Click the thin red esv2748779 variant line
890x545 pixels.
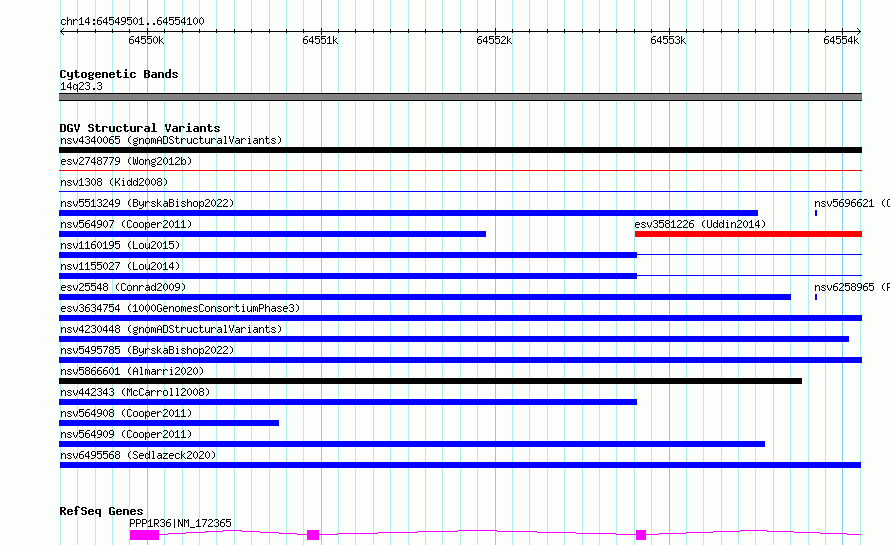point(460,170)
